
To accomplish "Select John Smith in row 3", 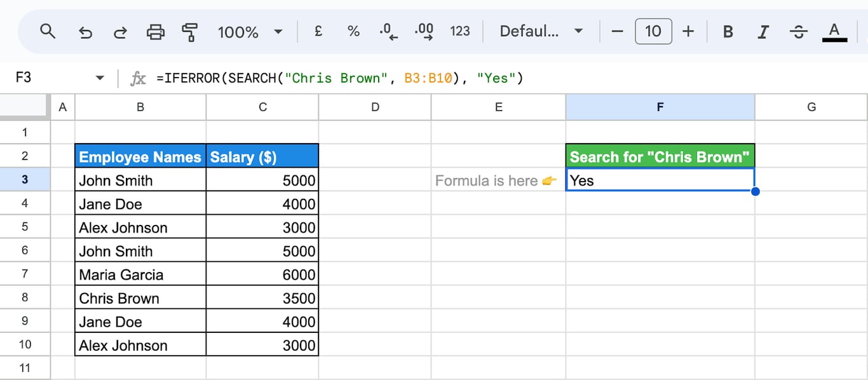I will tap(140, 180).
